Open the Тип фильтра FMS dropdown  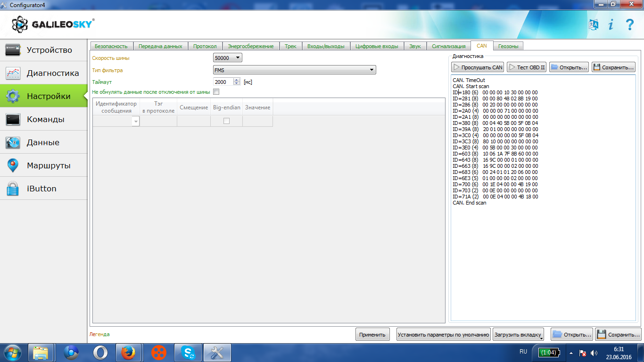(294, 70)
